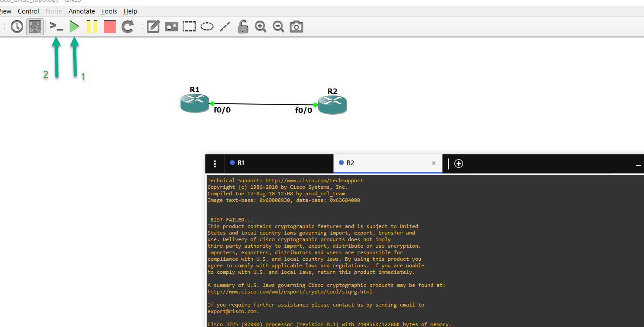The width and height of the screenshot is (644, 327).
Task: Open the Tools menu
Action: tap(109, 11)
